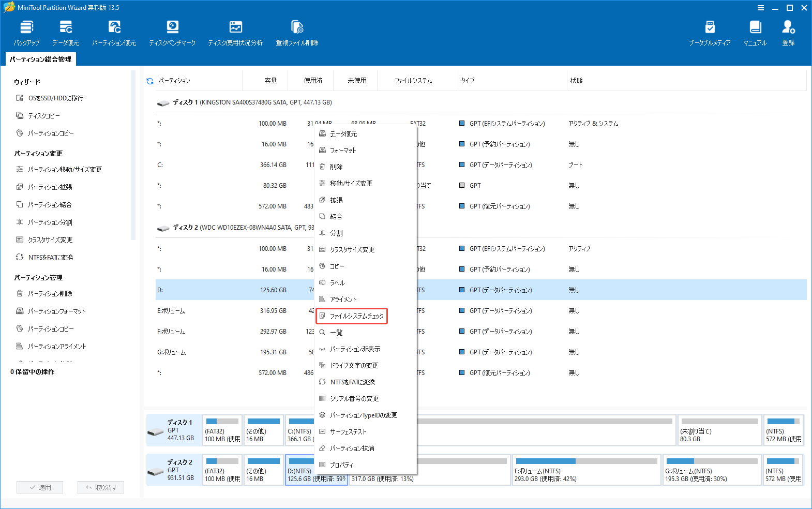Select データ復元 in context menu
The height and width of the screenshot is (509, 812).
click(x=366, y=133)
